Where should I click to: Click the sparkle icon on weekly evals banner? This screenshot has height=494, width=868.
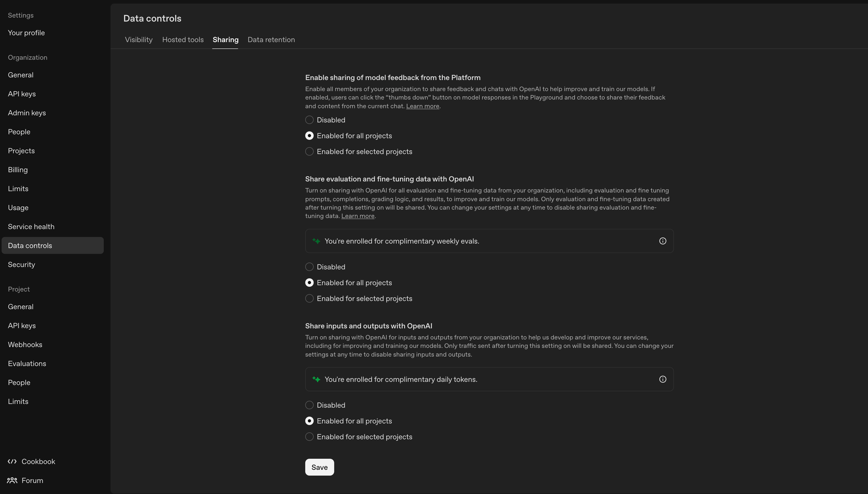pyautogui.click(x=316, y=240)
